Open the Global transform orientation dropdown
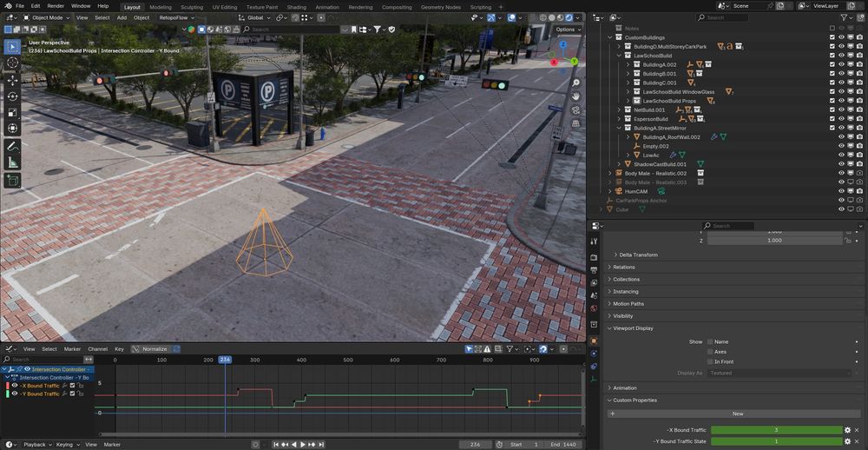The image size is (868, 450). [254, 17]
